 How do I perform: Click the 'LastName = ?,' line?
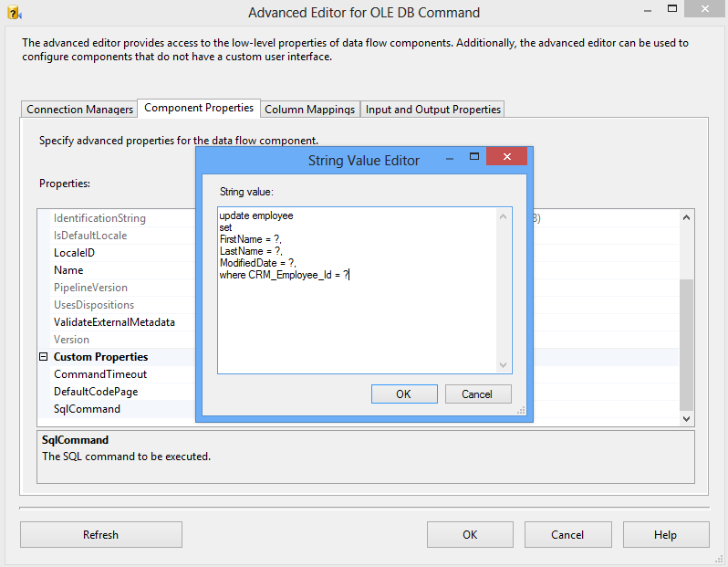point(251,251)
